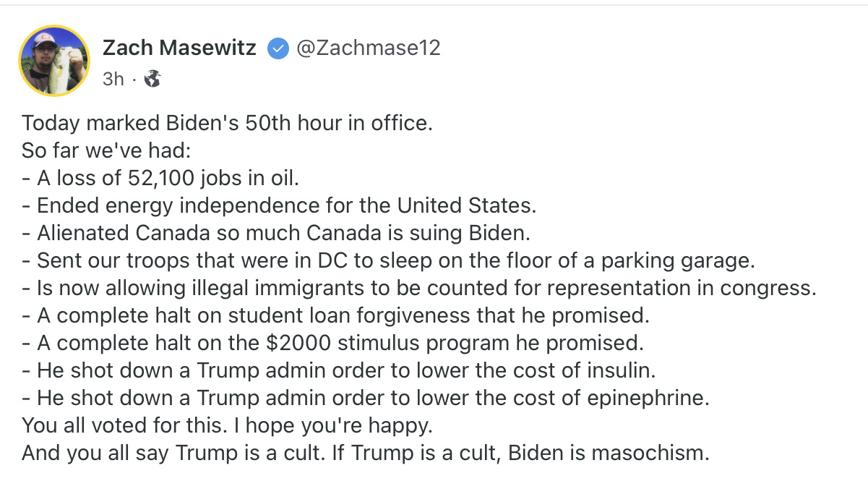
Task: Click the line about representation in congress
Action: point(419,288)
